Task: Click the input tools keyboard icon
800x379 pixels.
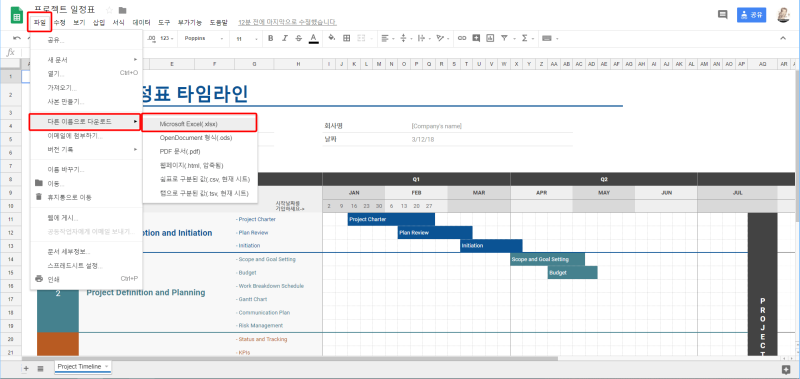Action: tap(546, 38)
